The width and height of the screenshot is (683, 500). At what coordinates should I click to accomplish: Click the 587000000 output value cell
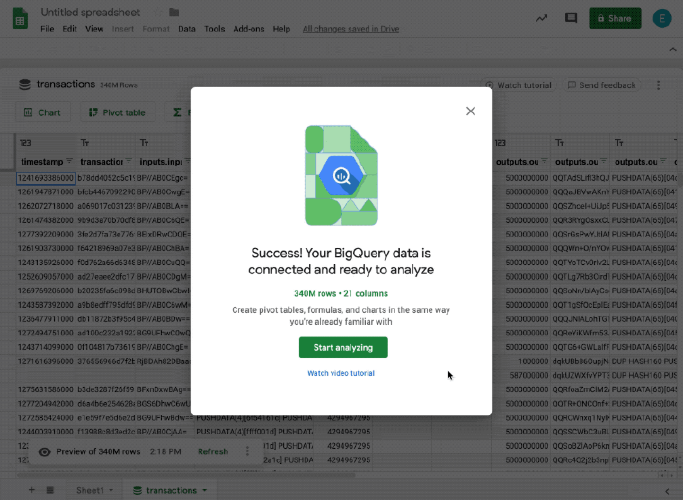coord(521,375)
